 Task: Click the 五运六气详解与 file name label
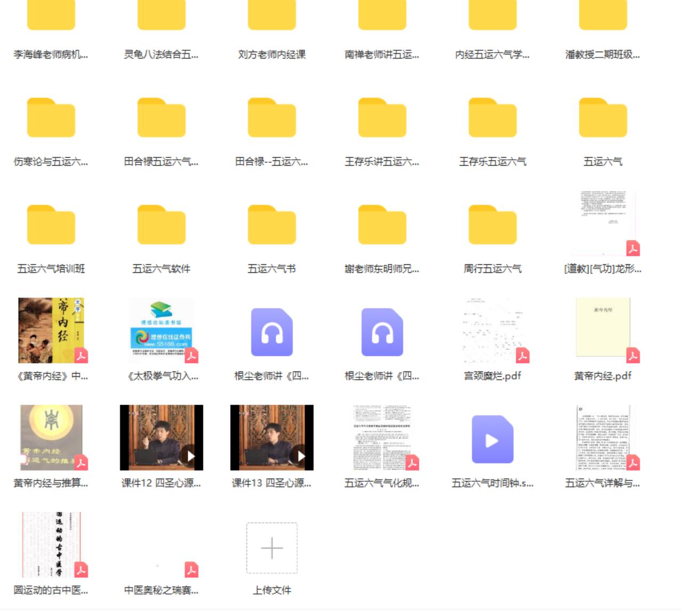click(603, 483)
